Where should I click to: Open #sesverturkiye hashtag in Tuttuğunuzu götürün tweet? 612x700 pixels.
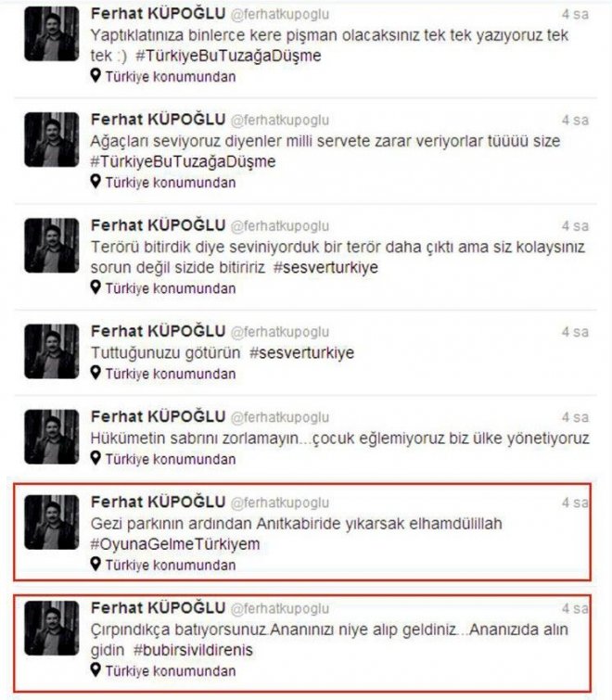point(301,352)
